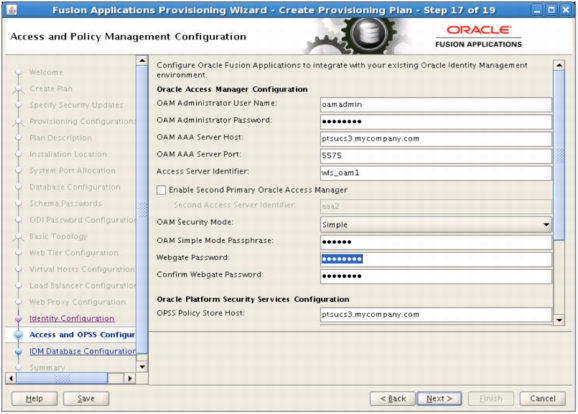Click the Summary step
The height and width of the screenshot is (414, 578).
point(47,368)
